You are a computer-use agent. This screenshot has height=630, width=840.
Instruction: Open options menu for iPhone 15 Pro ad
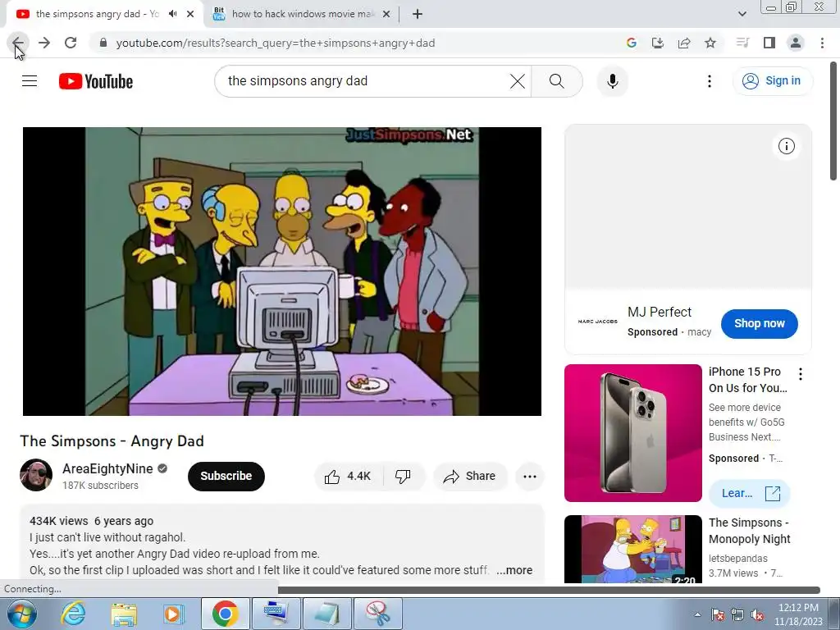point(801,374)
